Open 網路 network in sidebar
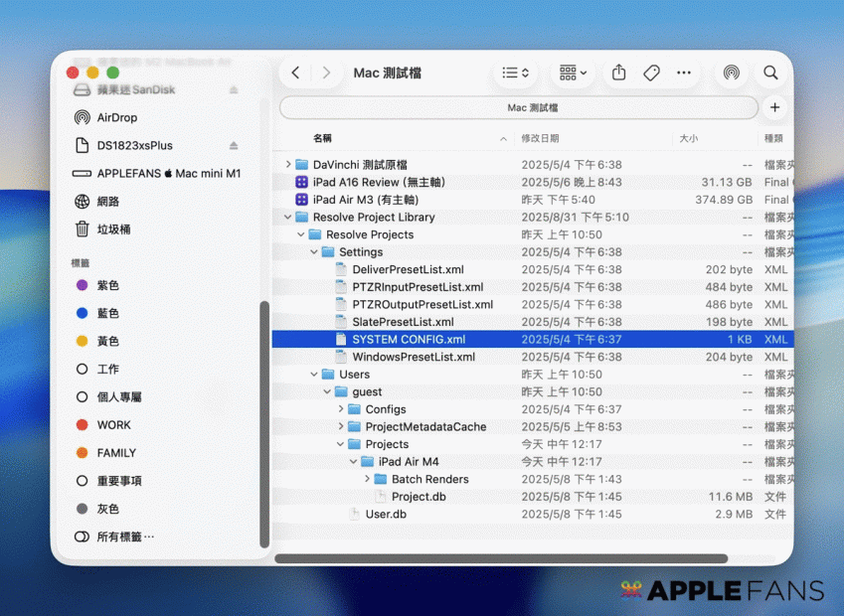The width and height of the screenshot is (844, 616). click(x=107, y=201)
